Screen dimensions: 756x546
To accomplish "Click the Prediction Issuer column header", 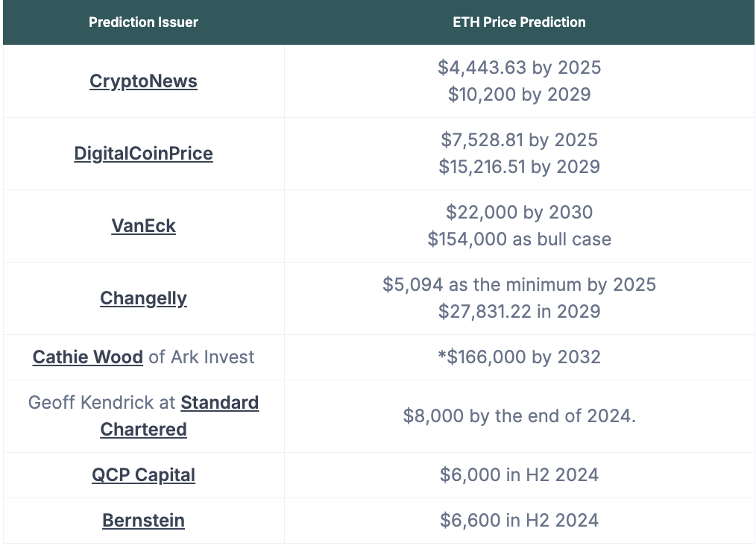I will 143,22.
